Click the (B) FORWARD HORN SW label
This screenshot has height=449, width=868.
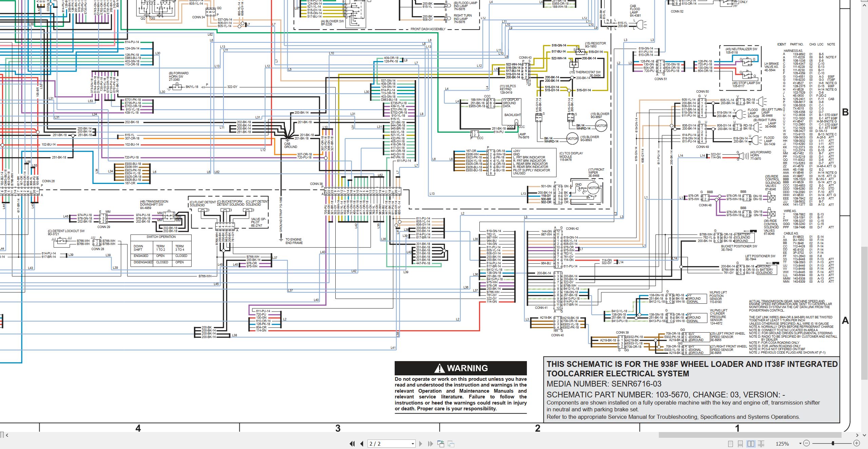179,76
